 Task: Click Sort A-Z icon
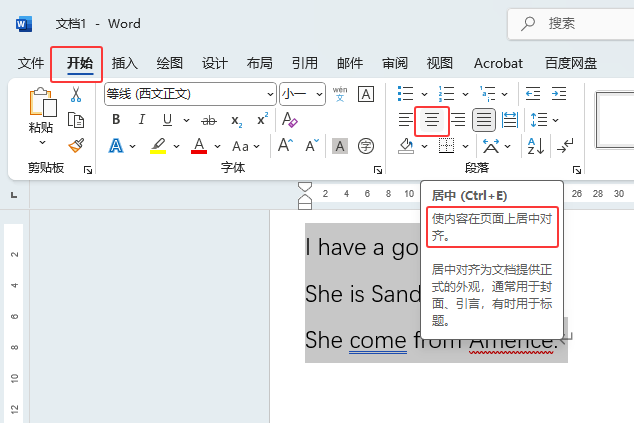pos(536,146)
